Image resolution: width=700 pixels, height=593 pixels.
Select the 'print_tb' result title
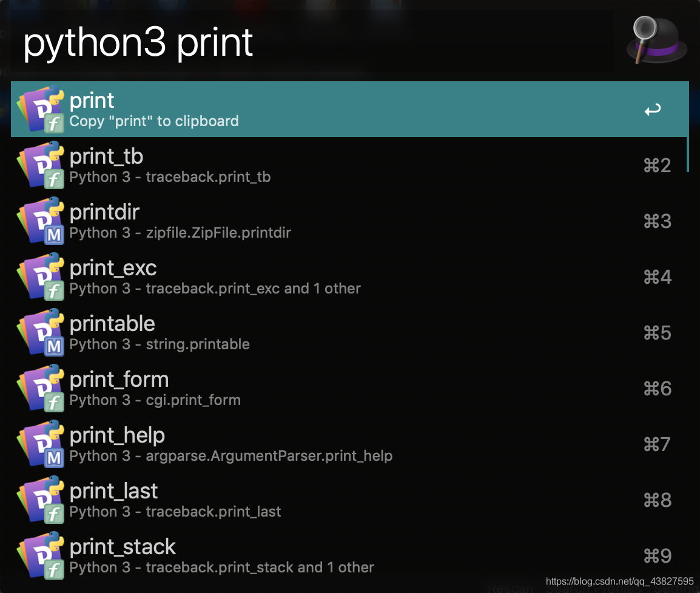point(106,156)
